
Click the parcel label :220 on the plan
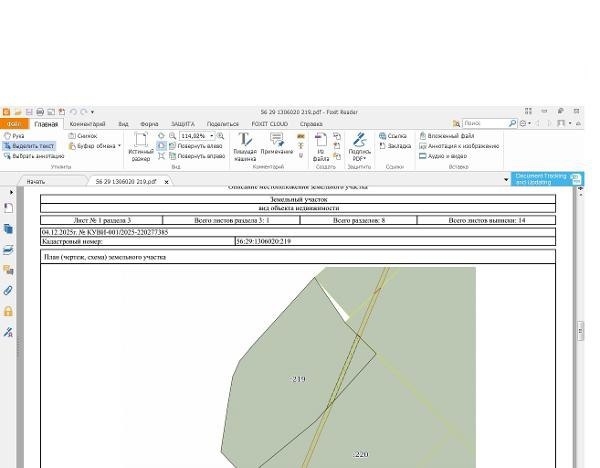(360, 454)
